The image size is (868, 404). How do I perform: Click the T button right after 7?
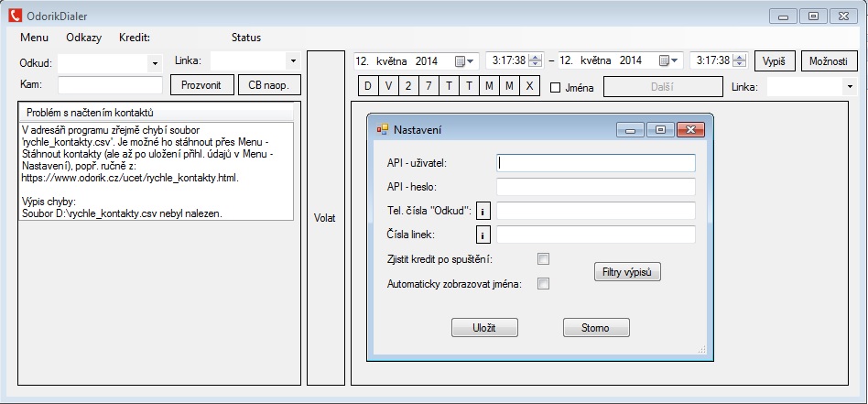pyautogui.click(x=449, y=86)
